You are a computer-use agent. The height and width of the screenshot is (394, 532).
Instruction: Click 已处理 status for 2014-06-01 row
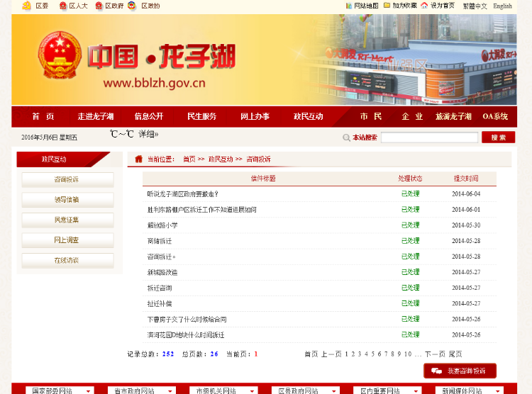[x=411, y=210]
